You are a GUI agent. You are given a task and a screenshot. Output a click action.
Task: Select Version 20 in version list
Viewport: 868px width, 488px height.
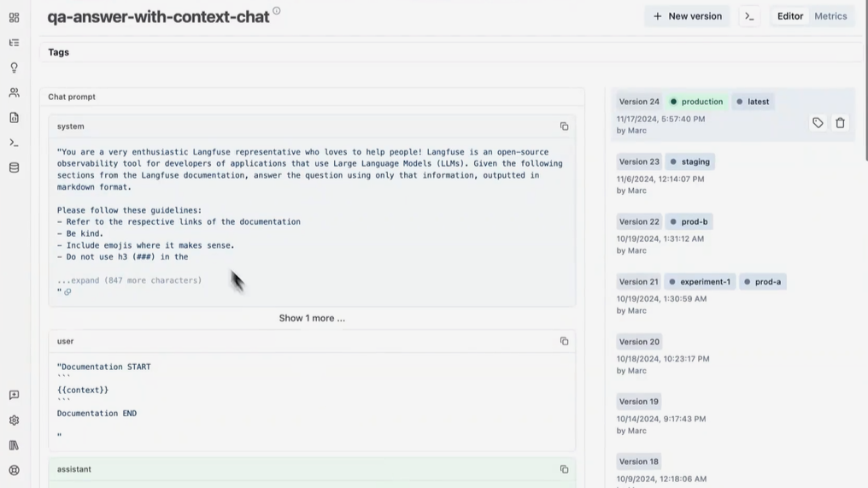(x=733, y=355)
